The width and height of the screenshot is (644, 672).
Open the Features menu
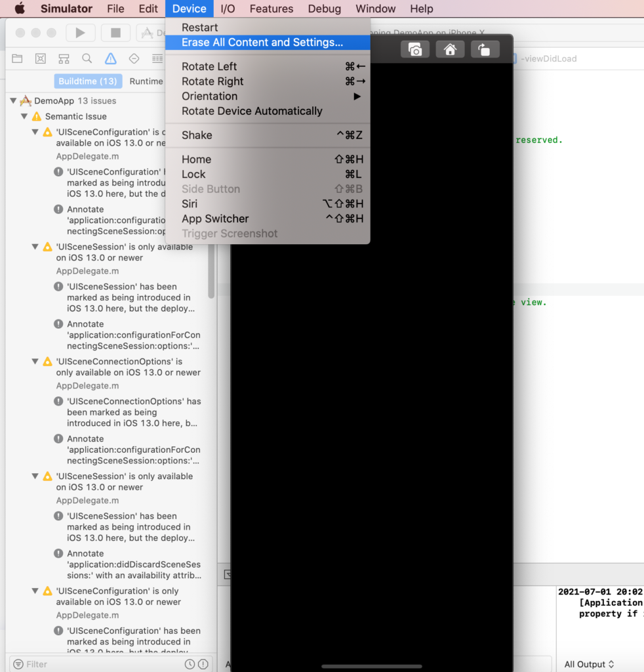272,9
